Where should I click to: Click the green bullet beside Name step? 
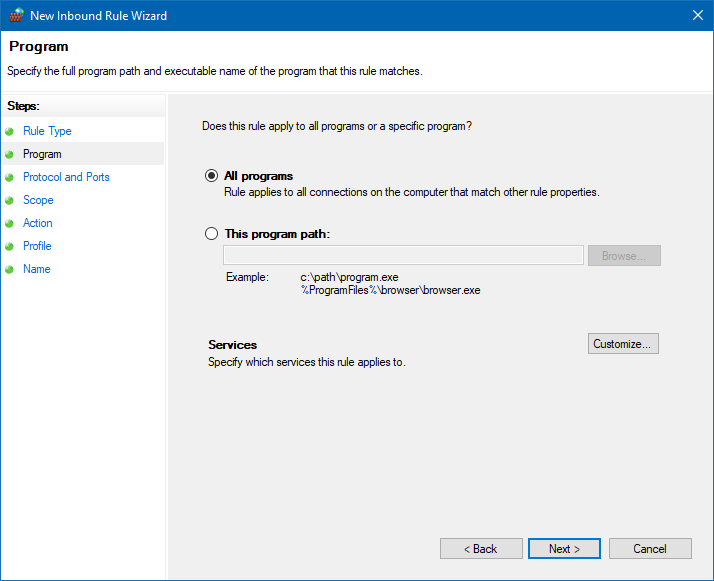coord(10,269)
